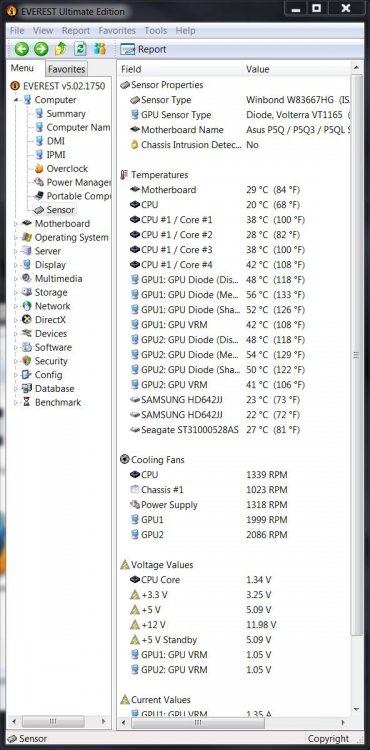Select the Chassis Intrusion Detected row

click(234, 145)
